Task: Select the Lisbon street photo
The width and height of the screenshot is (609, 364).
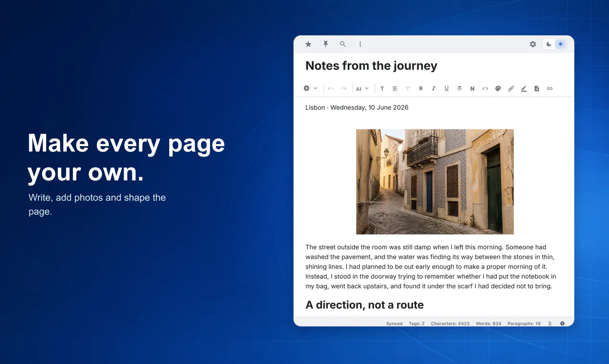Action: [x=435, y=182]
